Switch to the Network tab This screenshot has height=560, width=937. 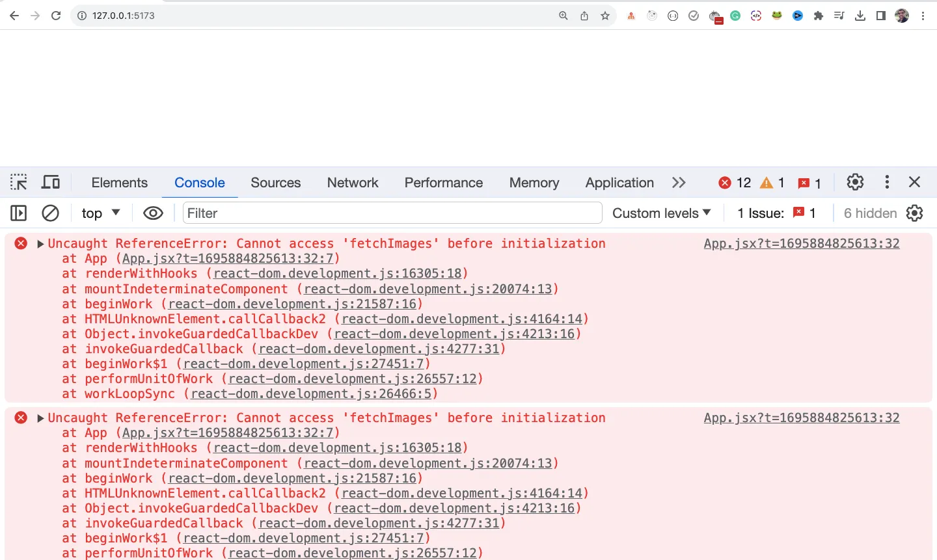pyautogui.click(x=352, y=183)
